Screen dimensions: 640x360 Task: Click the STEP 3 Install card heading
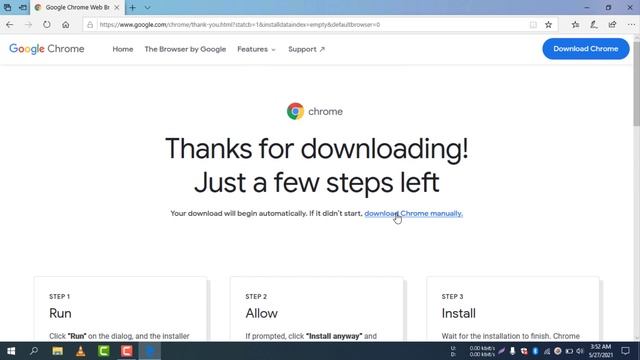tap(458, 313)
